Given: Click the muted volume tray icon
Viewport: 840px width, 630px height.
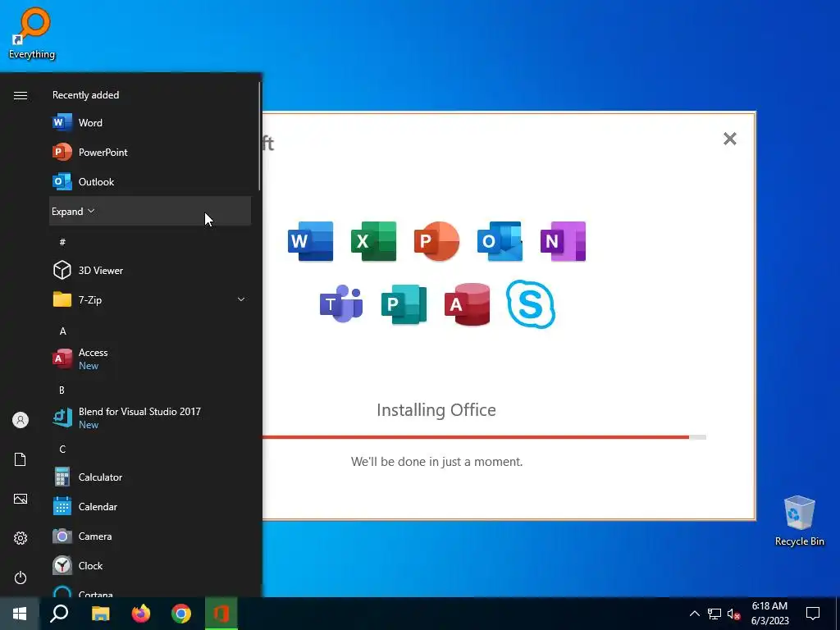Looking at the screenshot, I should 734,614.
